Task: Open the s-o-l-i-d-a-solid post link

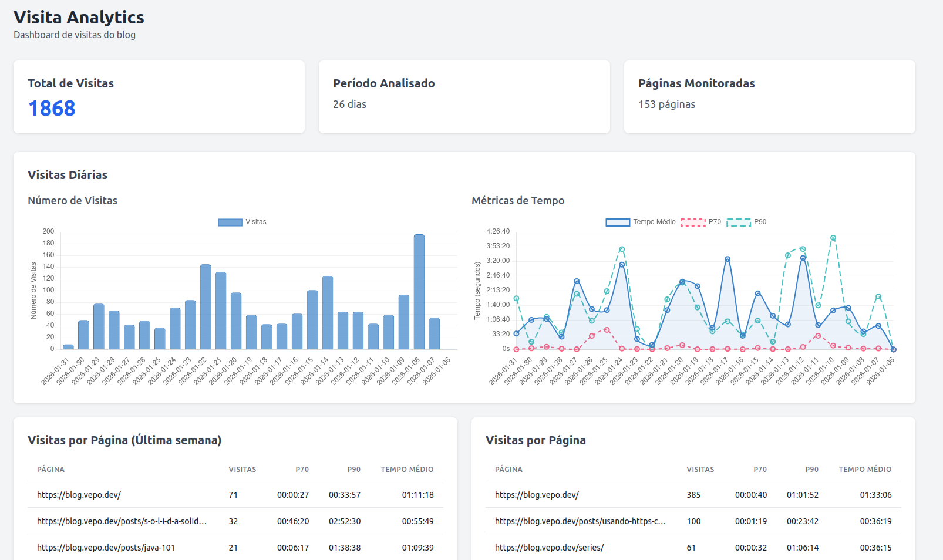Action: 122,521
